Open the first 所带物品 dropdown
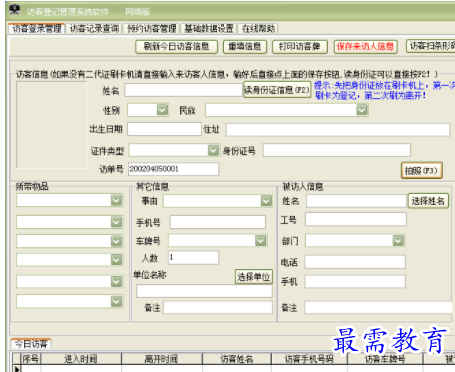Viewport: 455px width, 372px height. [x=116, y=200]
